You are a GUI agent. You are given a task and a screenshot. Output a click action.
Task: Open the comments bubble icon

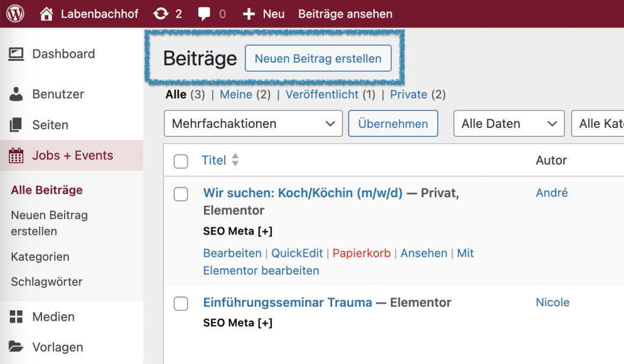205,13
